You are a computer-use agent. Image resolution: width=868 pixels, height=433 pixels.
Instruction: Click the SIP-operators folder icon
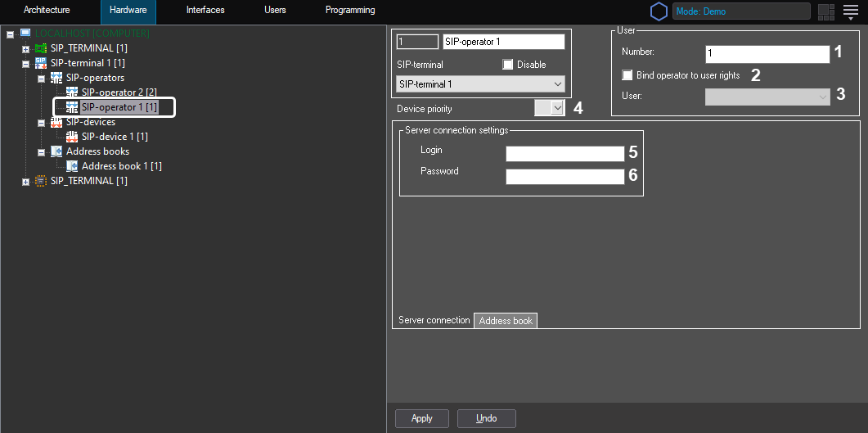pyautogui.click(x=56, y=78)
